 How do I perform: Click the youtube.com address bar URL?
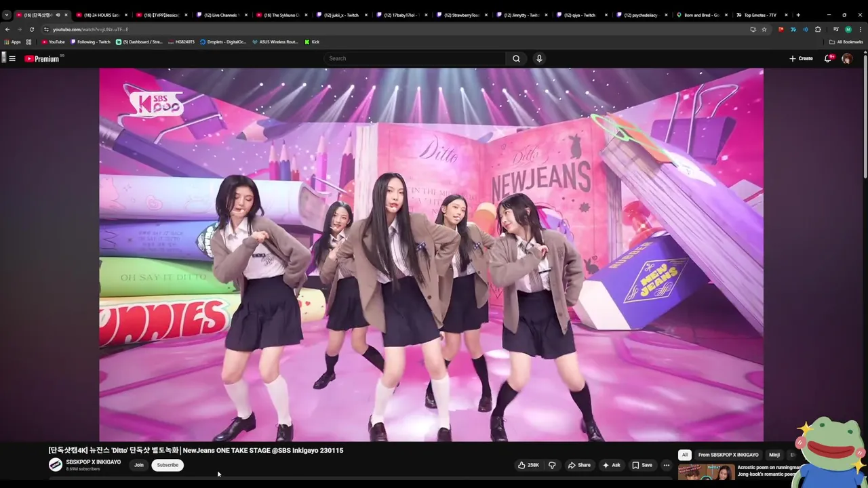point(90,29)
